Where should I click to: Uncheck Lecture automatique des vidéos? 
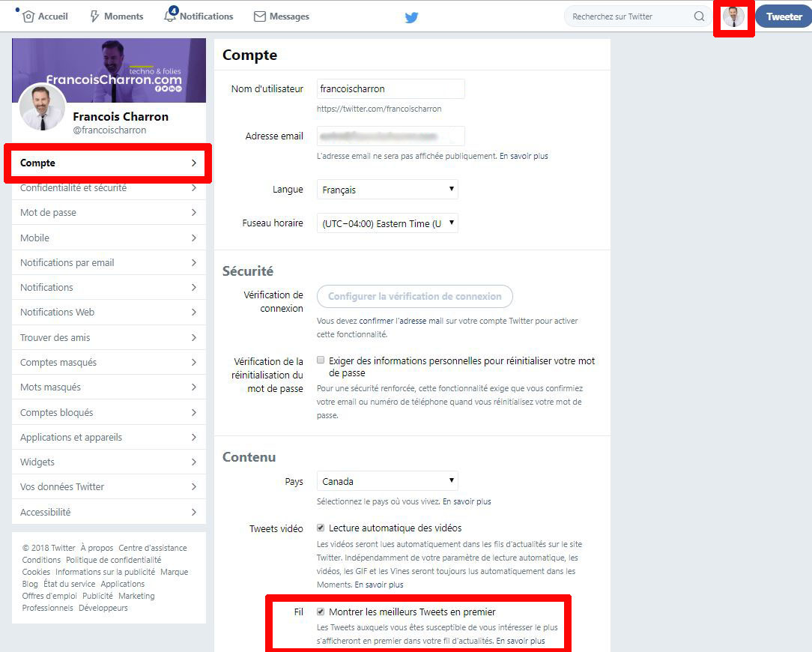coord(321,527)
